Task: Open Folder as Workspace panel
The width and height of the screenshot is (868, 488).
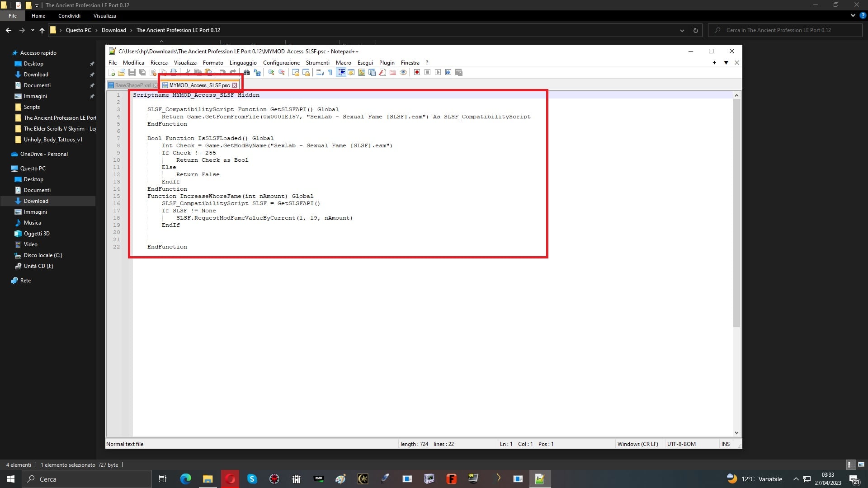Action: click(x=393, y=72)
